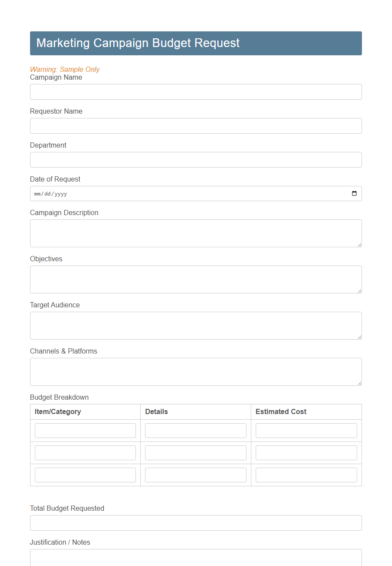This screenshot has width=392, height=566.
Task: Click the first Estimated Cost input
Action: pyautogui.click(x=306, y=430)
